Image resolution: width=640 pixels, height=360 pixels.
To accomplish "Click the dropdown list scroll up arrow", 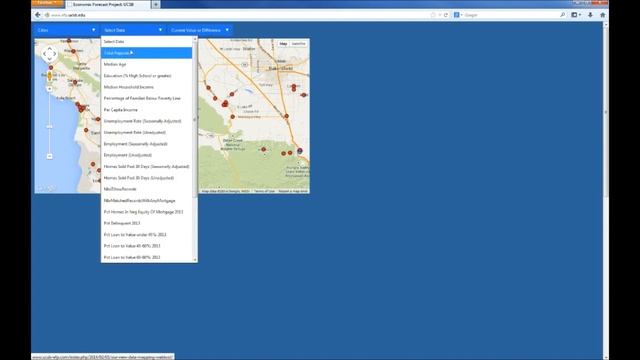I will click(x=195, y=39).
